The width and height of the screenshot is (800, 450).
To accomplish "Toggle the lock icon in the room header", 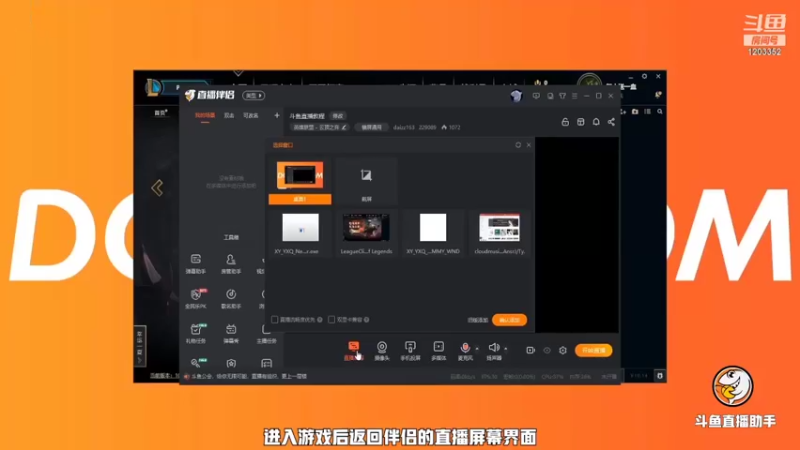I will (565, 122).
